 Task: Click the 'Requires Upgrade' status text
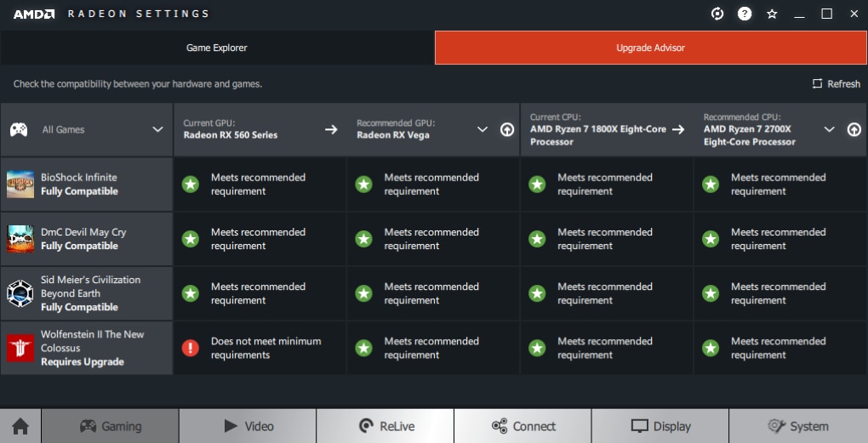(83, 361)
